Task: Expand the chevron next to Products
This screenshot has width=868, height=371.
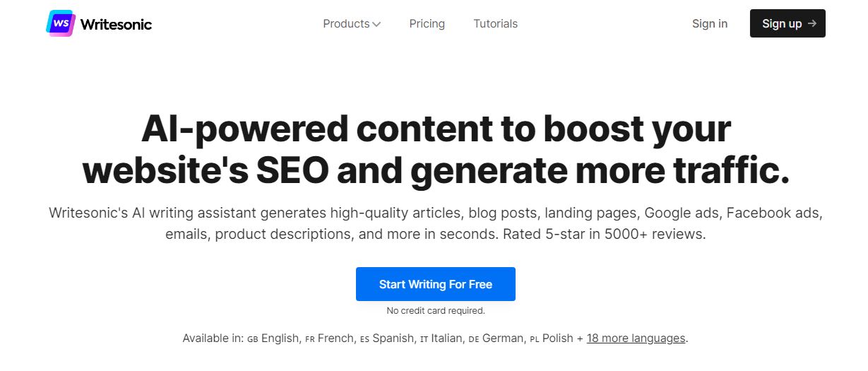Action: pyautogui.click(x=376, y=24)
